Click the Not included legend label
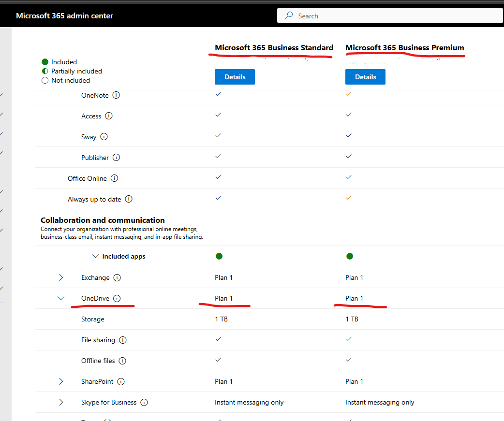 click(71, 80)
